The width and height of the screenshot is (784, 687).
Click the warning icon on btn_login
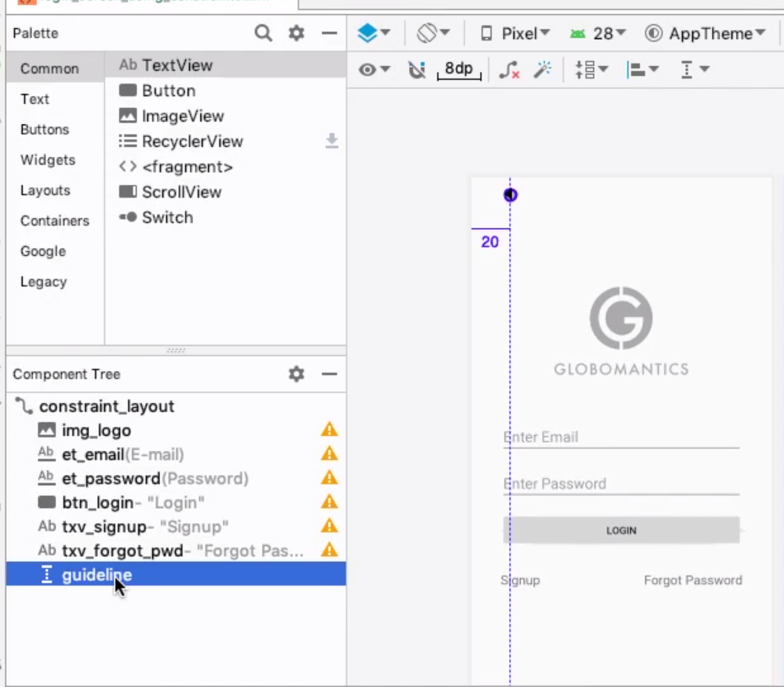(x=329, y=501)
